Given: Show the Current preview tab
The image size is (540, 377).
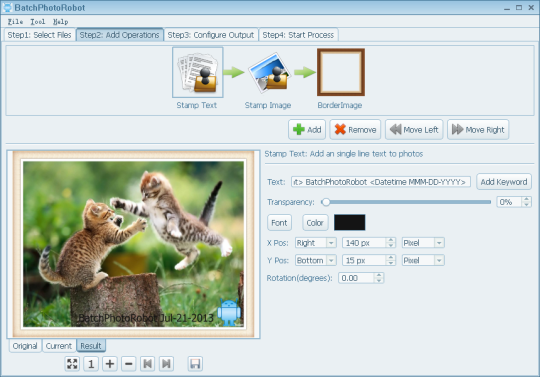Looking at the screenshot, I should pos(59,346).
